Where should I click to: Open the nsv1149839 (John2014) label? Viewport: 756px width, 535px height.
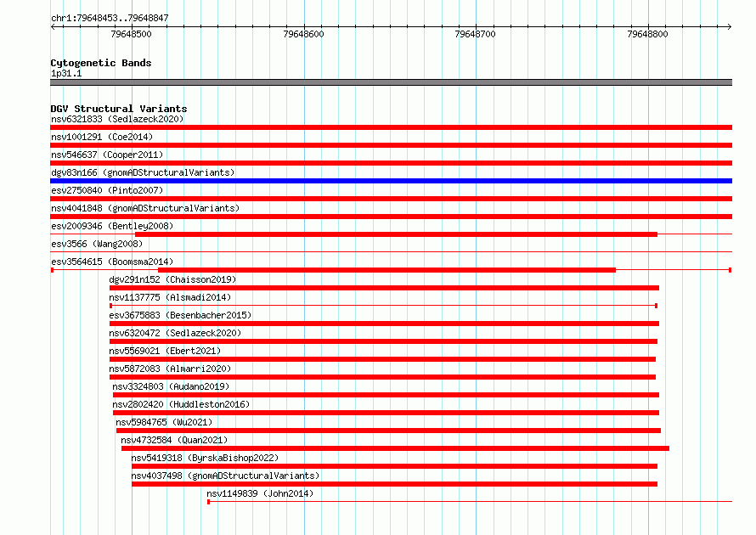click(x=260, y=493)
